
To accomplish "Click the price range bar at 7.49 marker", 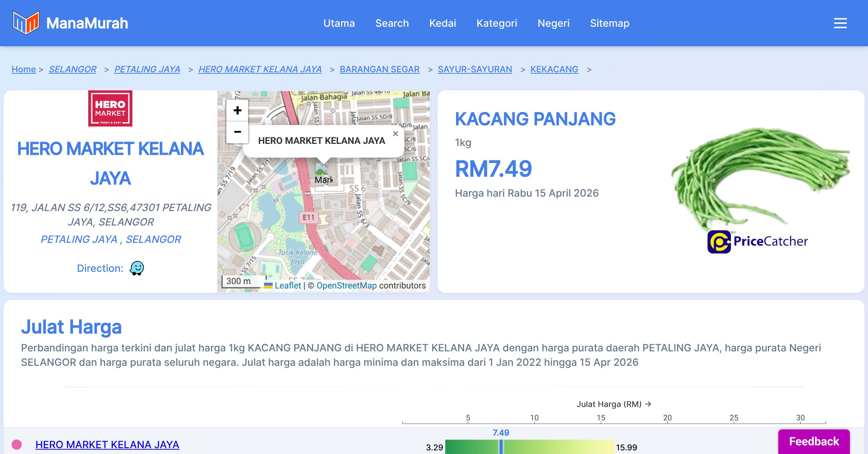I will coord(501,447).
